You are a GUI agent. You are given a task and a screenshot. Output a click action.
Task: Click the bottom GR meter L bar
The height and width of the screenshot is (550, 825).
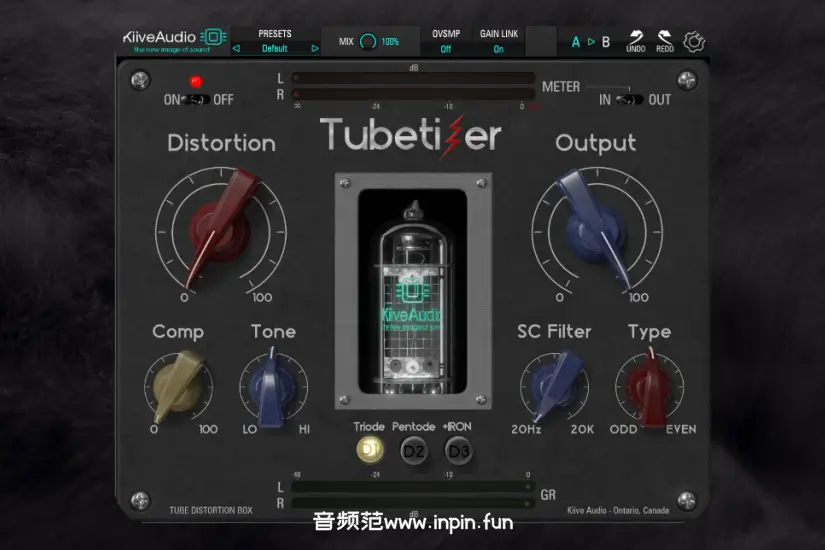tap(413, 487)
